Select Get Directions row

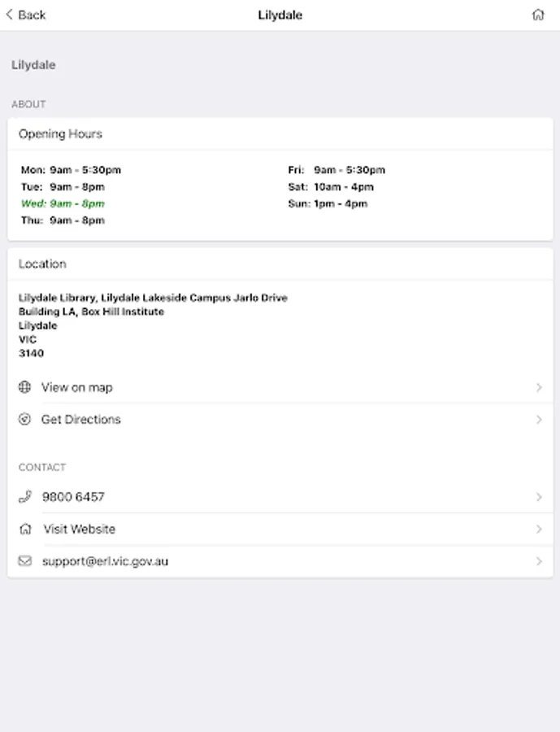coord(81,420)
